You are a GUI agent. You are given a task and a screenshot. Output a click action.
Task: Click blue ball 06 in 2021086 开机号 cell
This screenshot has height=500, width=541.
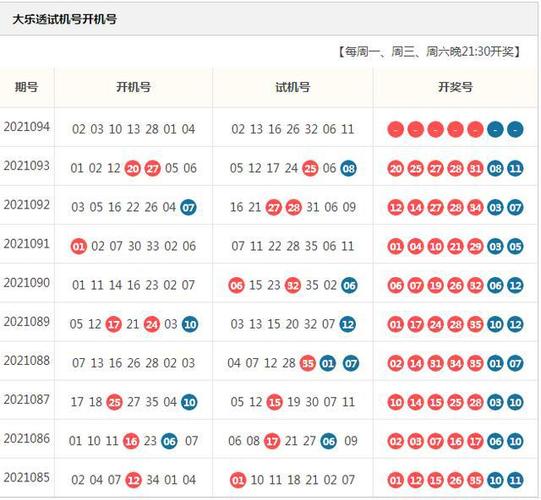[169, 441]
